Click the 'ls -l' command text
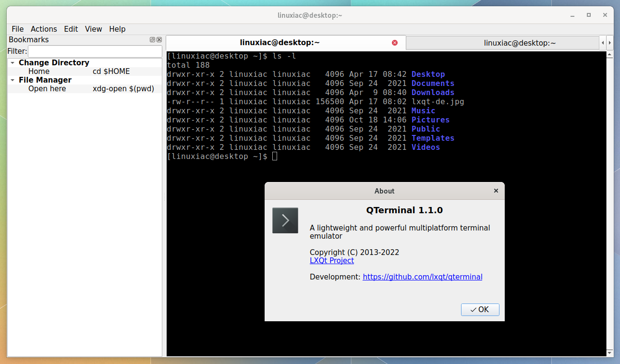This screenshot has height=364, width=620. 284,56
